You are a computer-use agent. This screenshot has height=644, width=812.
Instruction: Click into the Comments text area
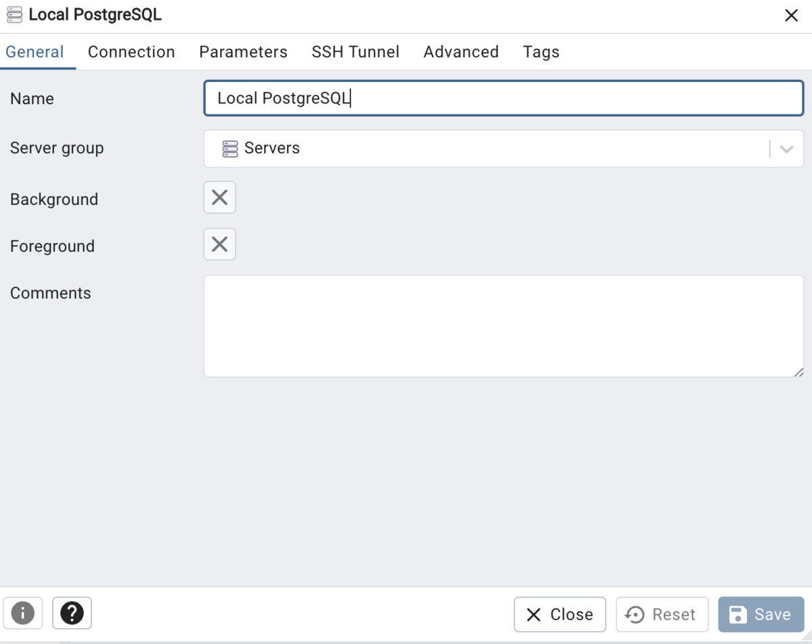[x=503, y=326]
